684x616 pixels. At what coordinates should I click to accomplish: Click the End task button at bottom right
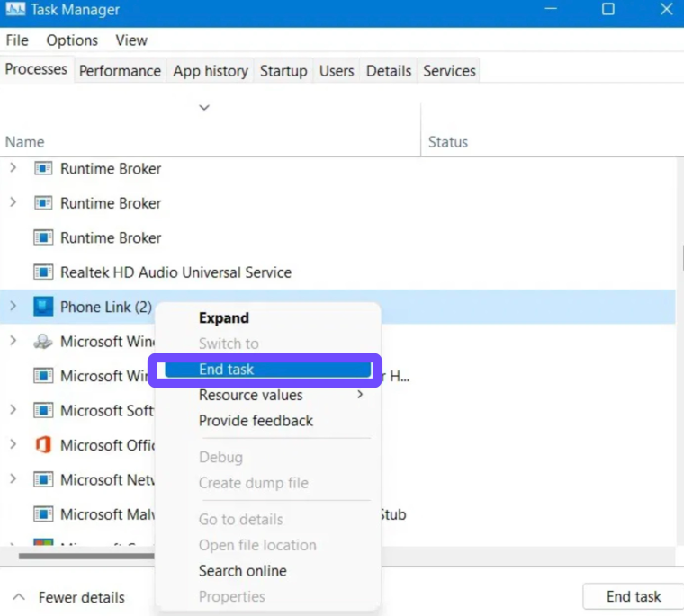pos(633,596)
